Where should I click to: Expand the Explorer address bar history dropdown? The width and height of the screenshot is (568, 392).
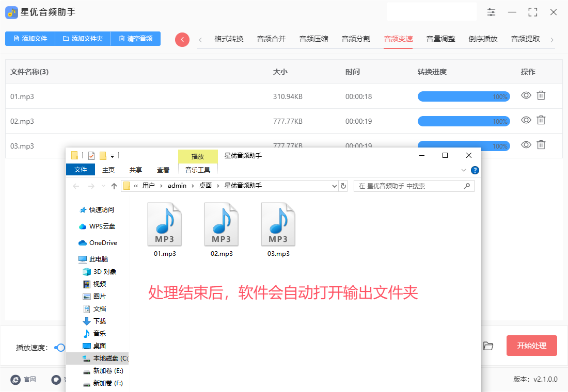click(x=335, y=186)
